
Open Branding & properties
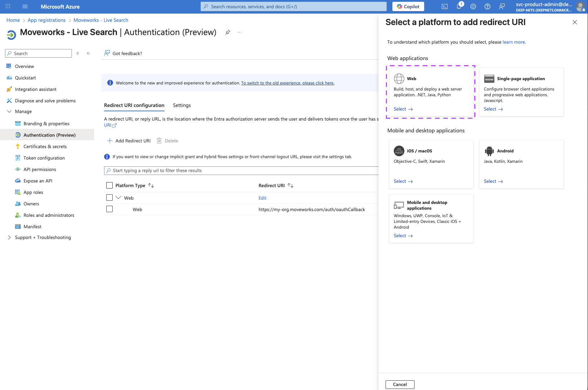(47, 123)
